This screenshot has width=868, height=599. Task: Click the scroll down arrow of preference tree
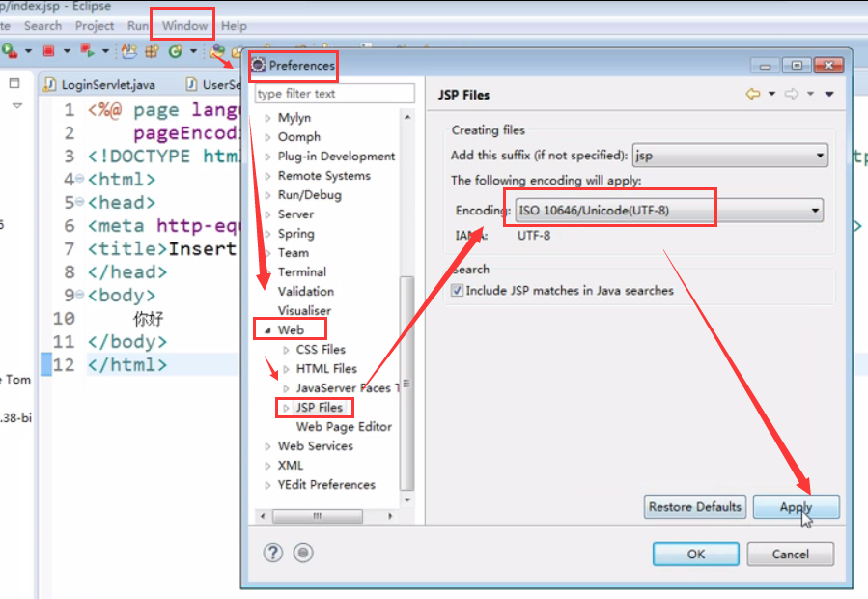pos(407,499)
